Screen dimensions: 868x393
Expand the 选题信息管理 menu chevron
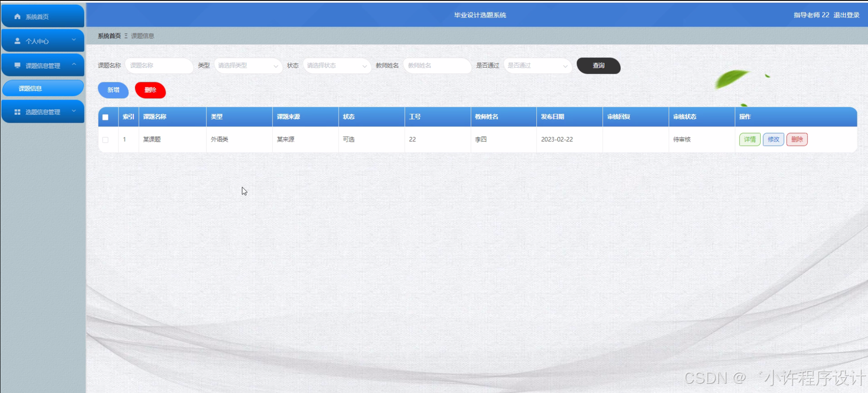tap(74, 111)
